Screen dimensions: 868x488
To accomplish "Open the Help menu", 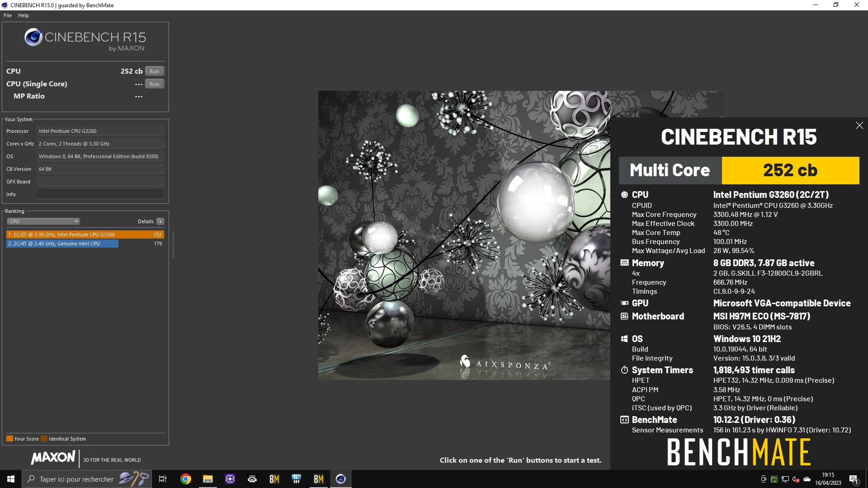I will [24, 15].
